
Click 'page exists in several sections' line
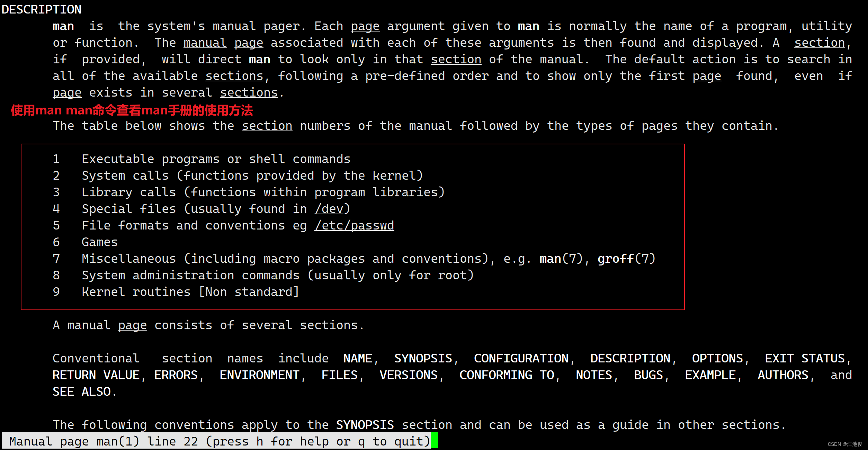[169, 92]
